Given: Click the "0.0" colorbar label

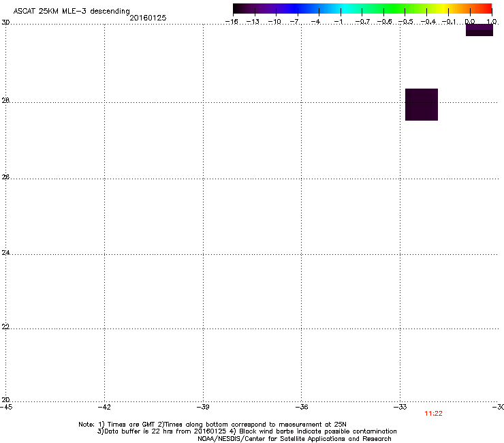Looking at the screenshot, I should point(470,22).
